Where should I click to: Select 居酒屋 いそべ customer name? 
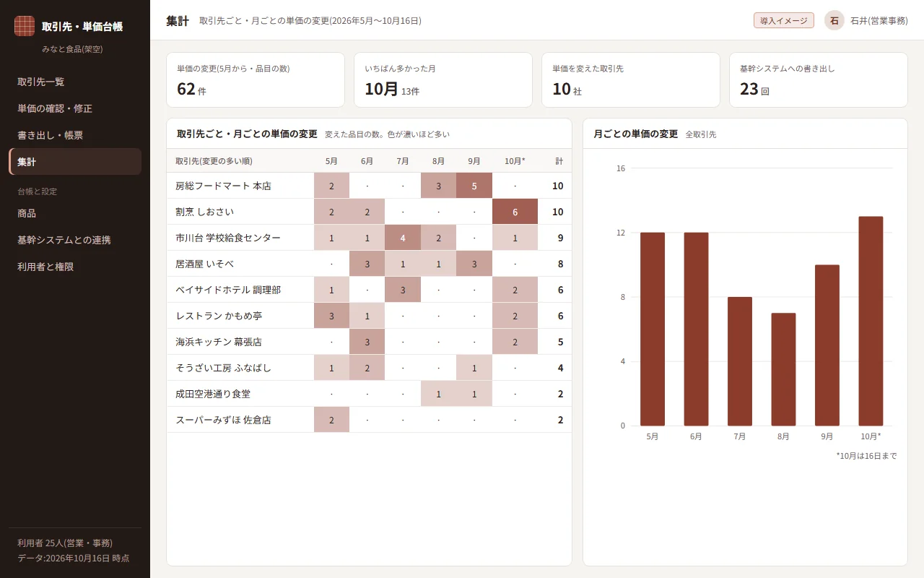(x=204, y=264)
